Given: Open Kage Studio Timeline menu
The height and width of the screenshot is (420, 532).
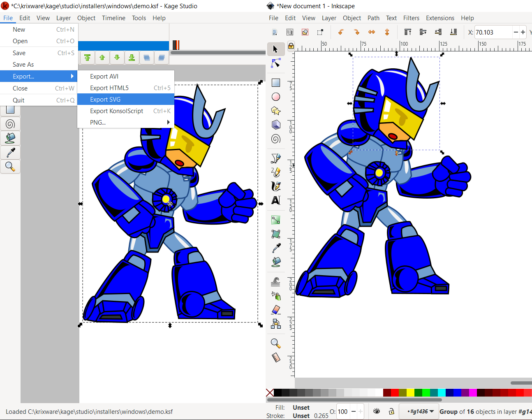Looking at the screenshot, I should (113, 18).
